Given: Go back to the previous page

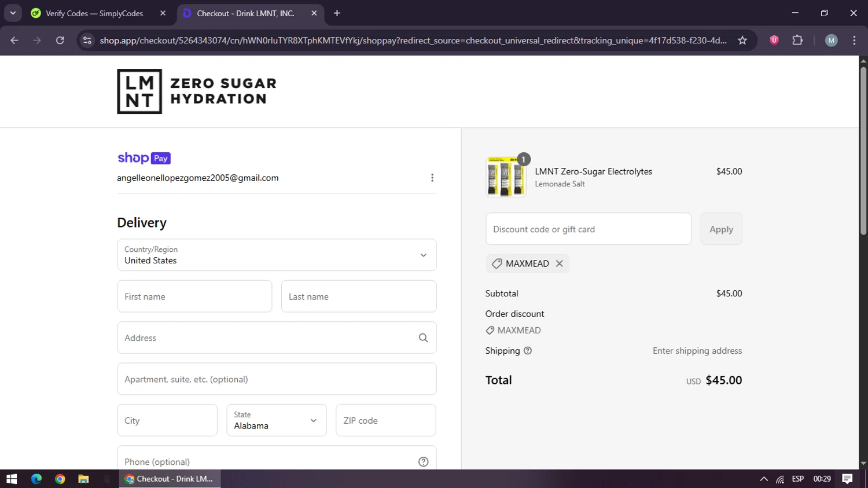Looking at the screenshot, I should click(x=14, y=41).
